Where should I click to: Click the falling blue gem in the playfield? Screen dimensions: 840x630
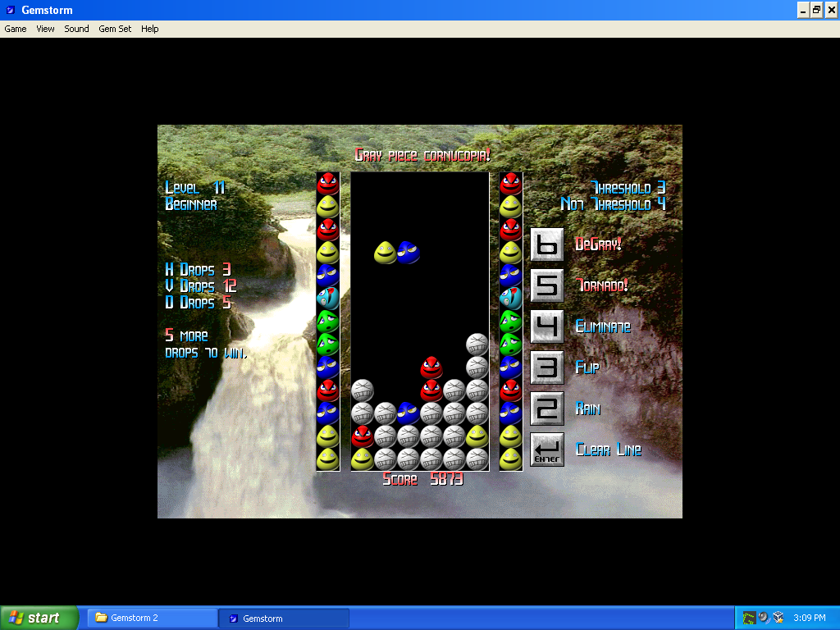pyautogui.click(x=409, y=253)
